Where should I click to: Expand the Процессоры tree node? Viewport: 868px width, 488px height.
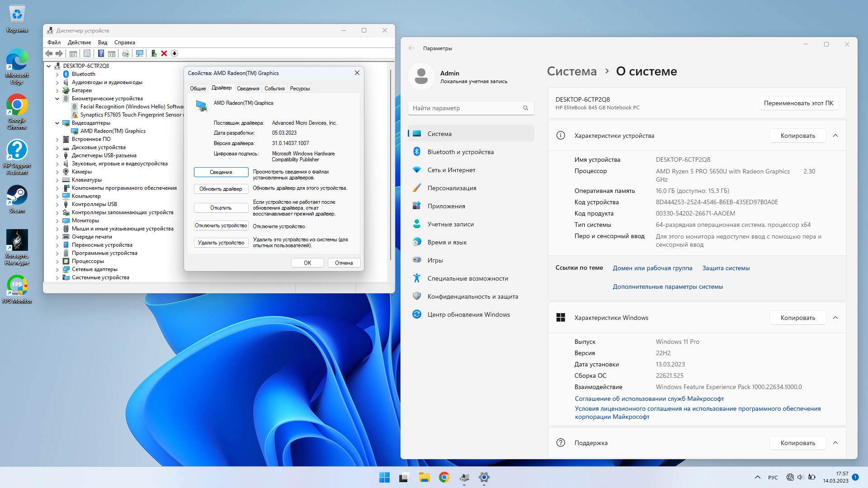tap(57, 261)
